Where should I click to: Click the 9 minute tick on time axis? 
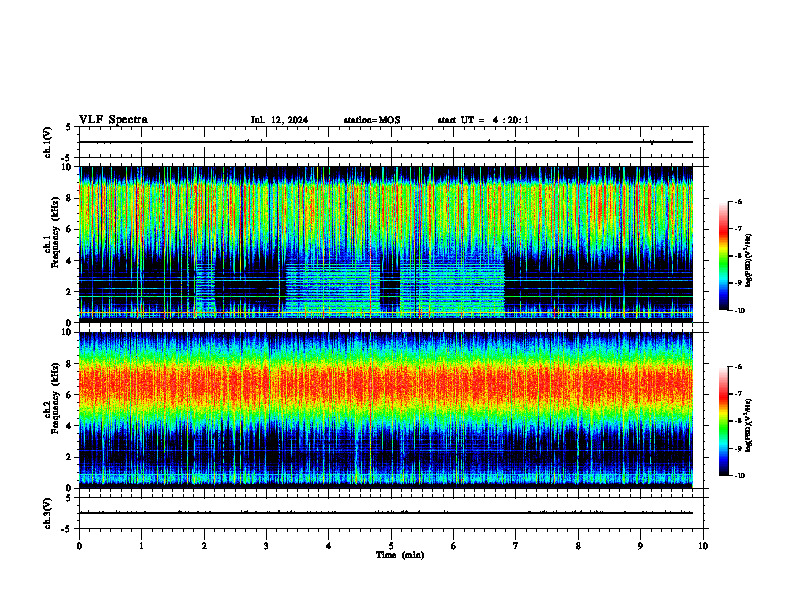640,546
